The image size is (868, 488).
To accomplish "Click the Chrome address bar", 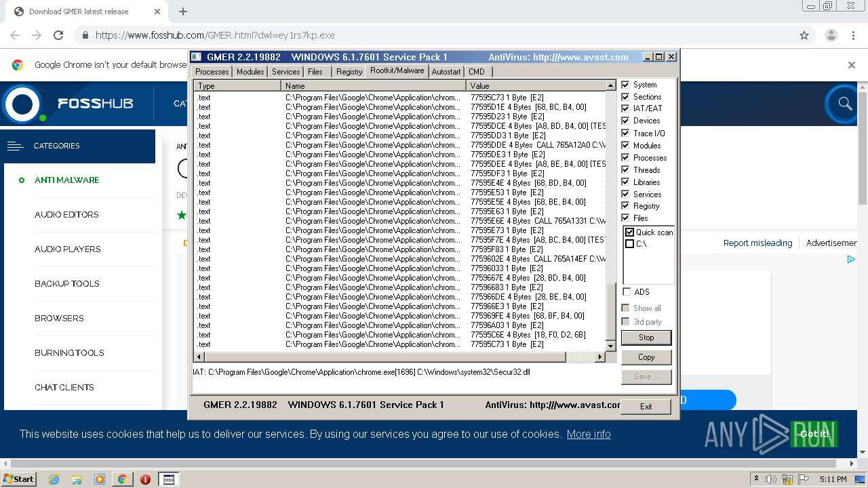I will pyautogui.click(x=434, y=35).
